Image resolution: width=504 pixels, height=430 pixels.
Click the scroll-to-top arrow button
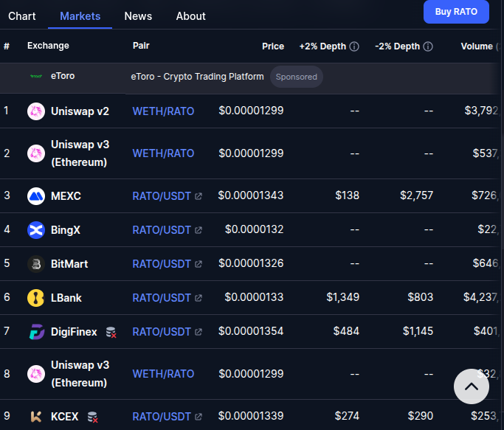tap(472, 386)
